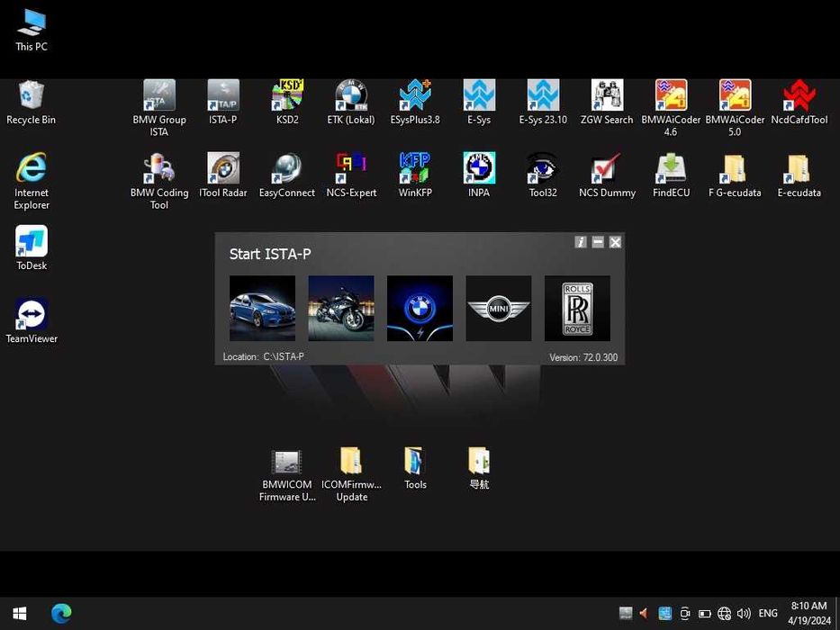
Task: Open the INPA diagnostic tool icon
Action: tap(479, 169)
